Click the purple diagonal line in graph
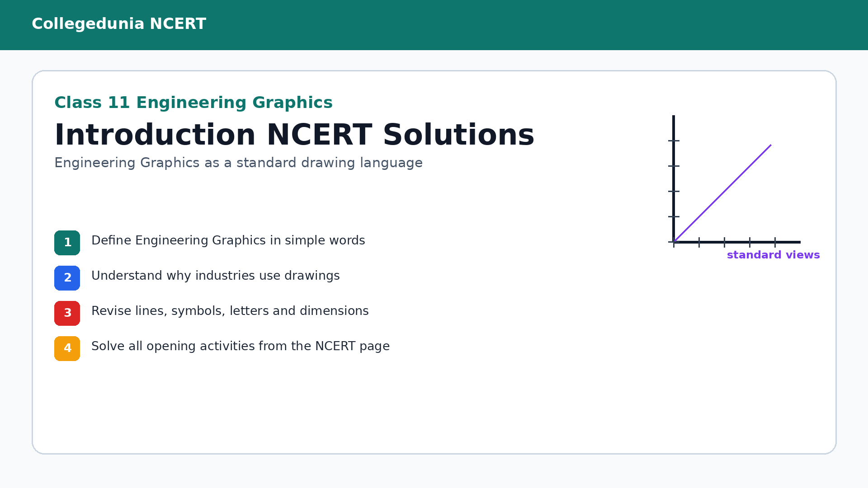868x488 pixels. point(722,193)
